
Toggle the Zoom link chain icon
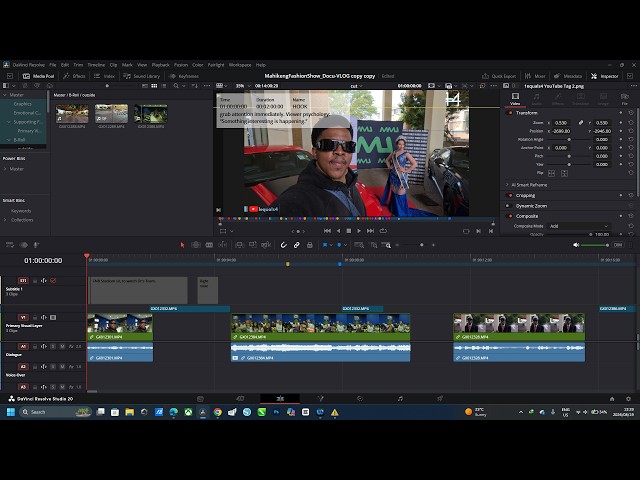pyautogui.click(x=580, y=122)
